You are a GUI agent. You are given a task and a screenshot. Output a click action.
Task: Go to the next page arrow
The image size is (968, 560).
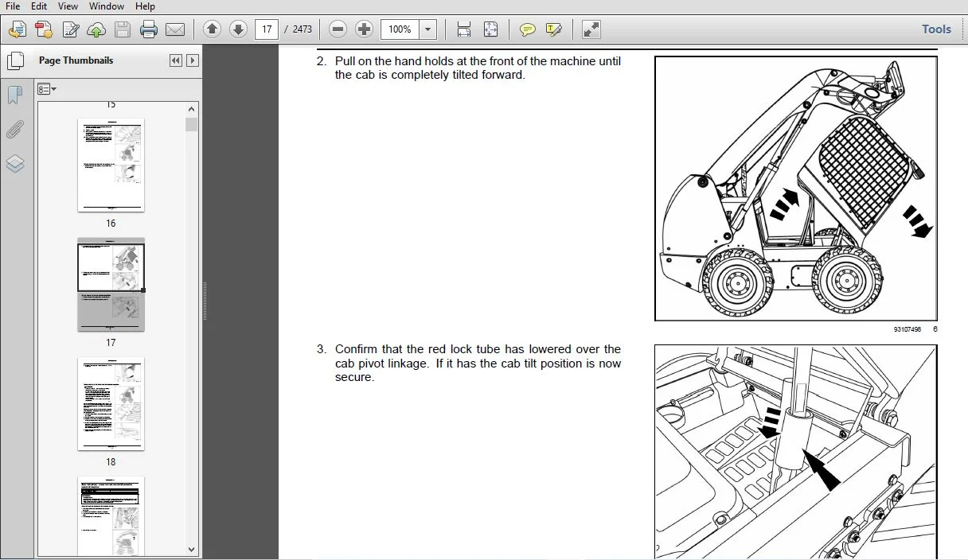[238, 29]
